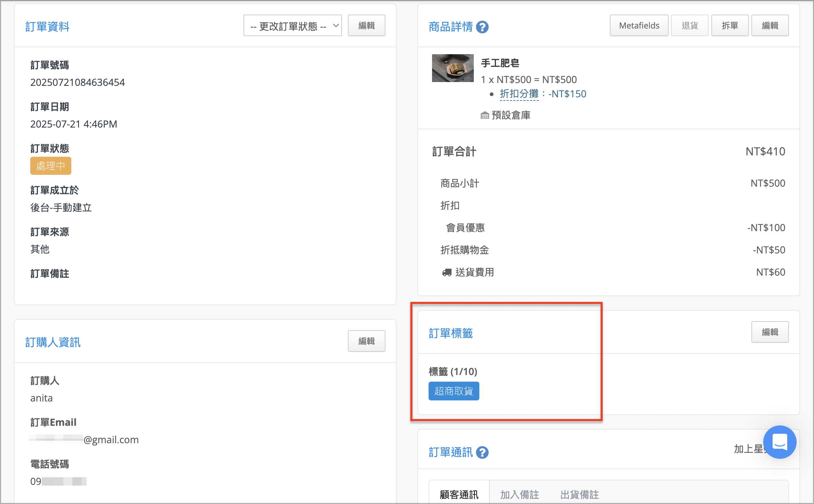Screen dimensions: 814x504
Task: Click order number 20250721084636454
Action: coord(78,82)
